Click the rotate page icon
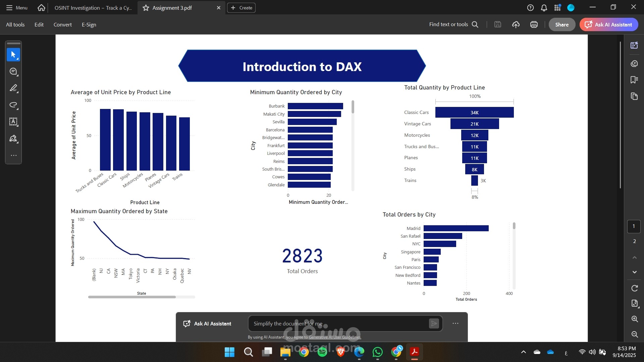Image resolution: width=644 pixels, height=362 pixels. 634,288
